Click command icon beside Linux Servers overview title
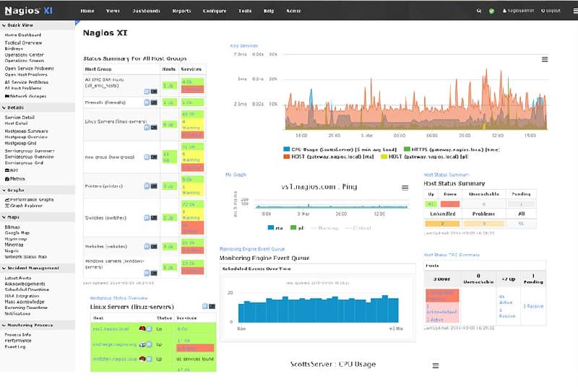578x392 pixels. 212,306
